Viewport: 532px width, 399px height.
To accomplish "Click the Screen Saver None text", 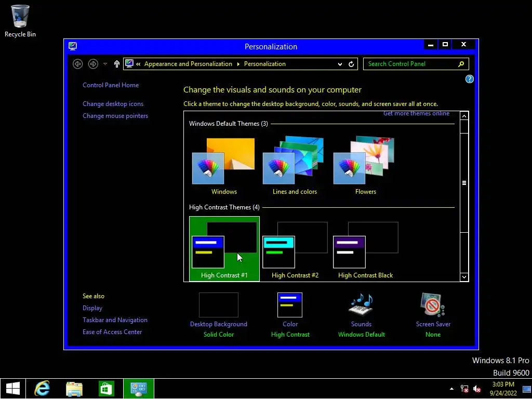I will coord(433,335).
